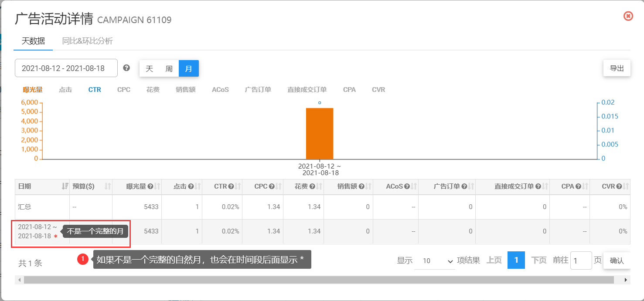The image size is (644, 301).
Task: Click help icon in 花费 header
Action: pyautogui.click(x=313, y=186)
